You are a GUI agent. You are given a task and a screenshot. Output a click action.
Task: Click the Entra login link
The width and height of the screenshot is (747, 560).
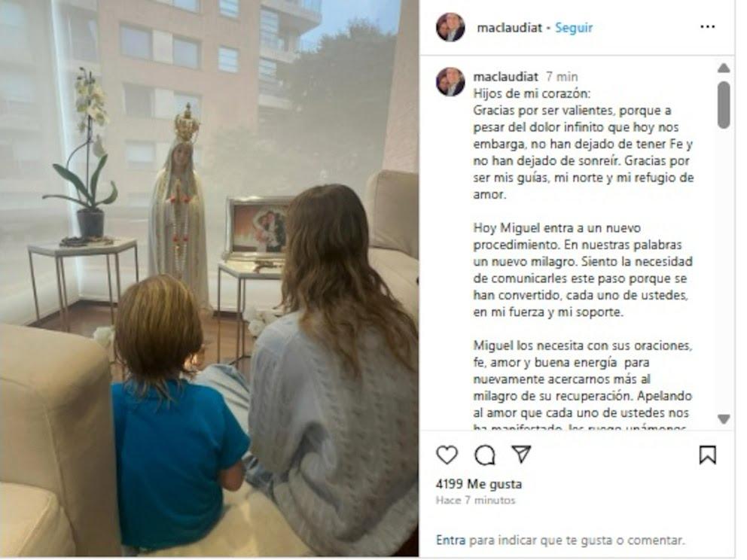point(450,540)
